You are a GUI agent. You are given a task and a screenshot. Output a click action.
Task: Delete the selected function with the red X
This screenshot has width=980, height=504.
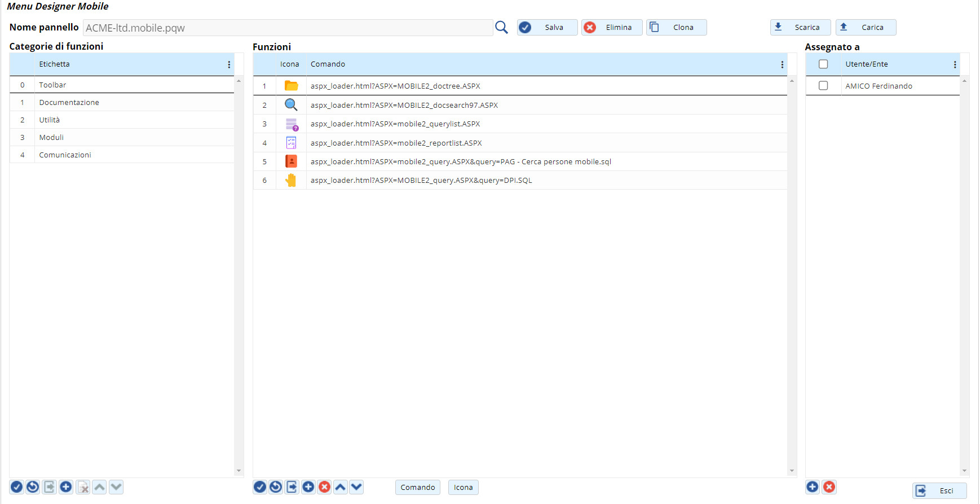pyautogui.click(x=325, y=487)
